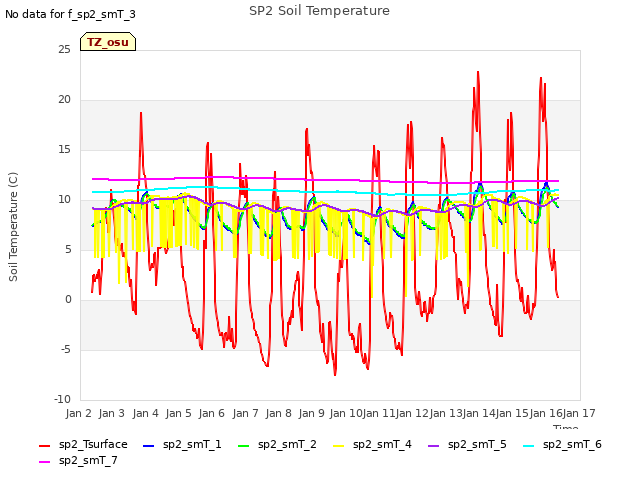
Task: Click the highest red Tsurface peak on Jan 14
Action: click(x=478, y=72)
